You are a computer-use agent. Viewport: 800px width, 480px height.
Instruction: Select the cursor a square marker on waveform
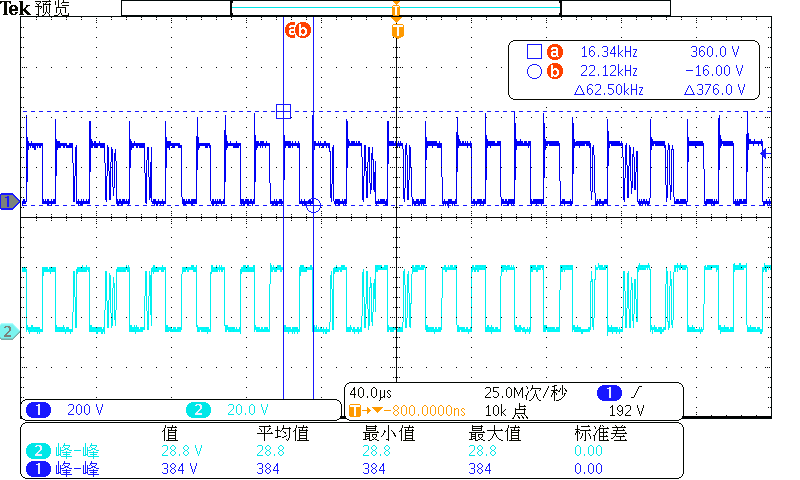click(x=284, y=111)
